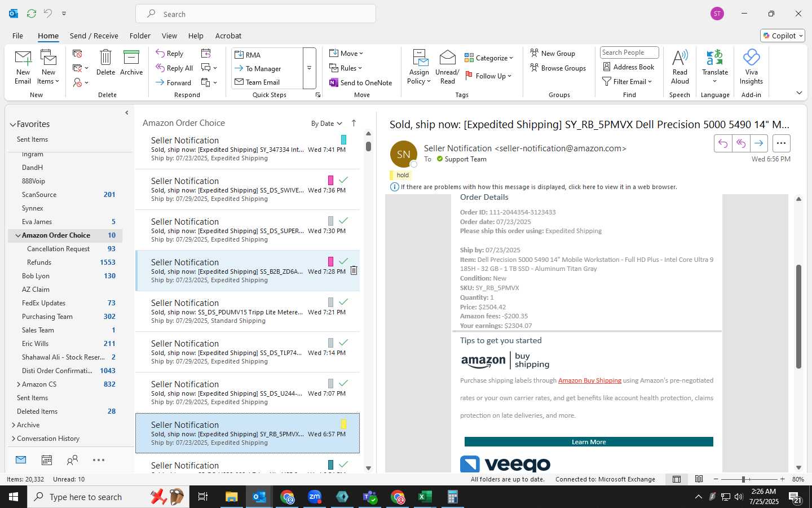Viewport: 812px width, 508px height.
Task: Switch to Normal view in status bar
Action: pyautogui.click(x=677, y=479)
